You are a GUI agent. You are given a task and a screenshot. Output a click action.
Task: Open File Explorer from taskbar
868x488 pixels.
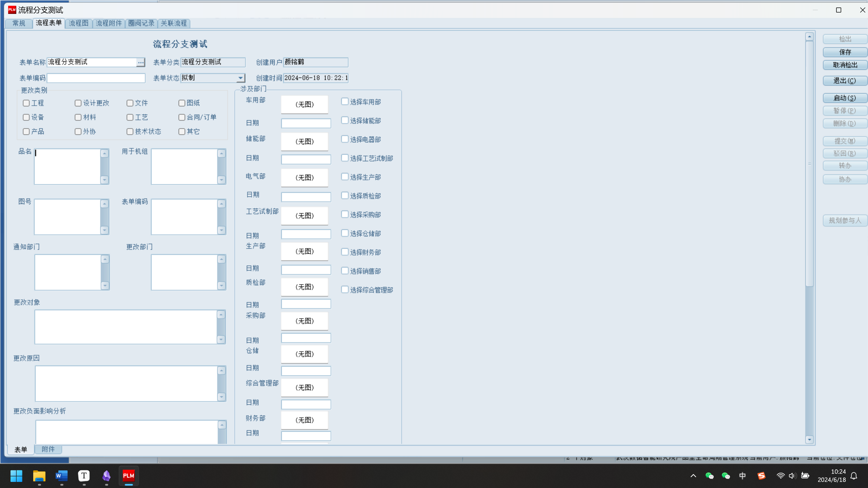pyautogui.click(x=39, y=476)
